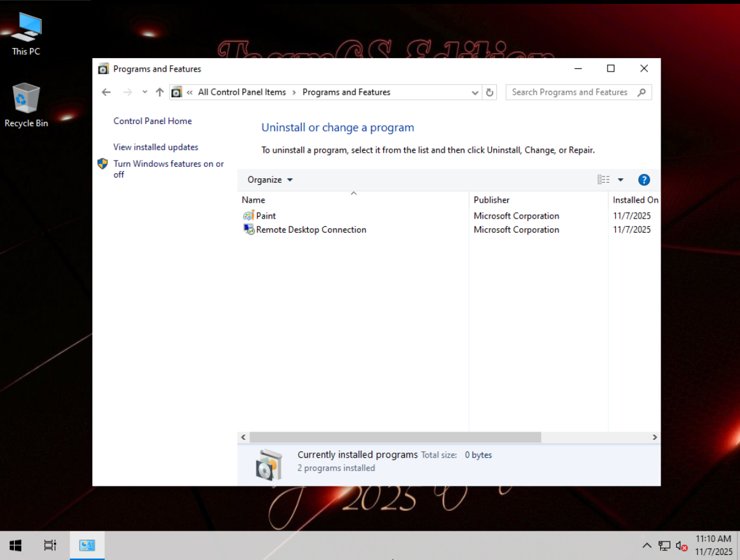Expand the address bar history dropdown
Image resolution: width=740 pixels, height=560 pixels.
[x=475, y=93]
